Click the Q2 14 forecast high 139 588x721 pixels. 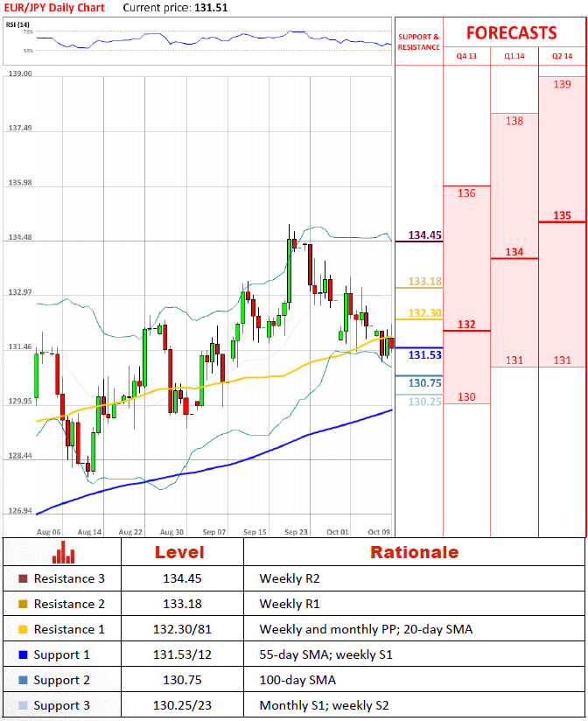562,84
